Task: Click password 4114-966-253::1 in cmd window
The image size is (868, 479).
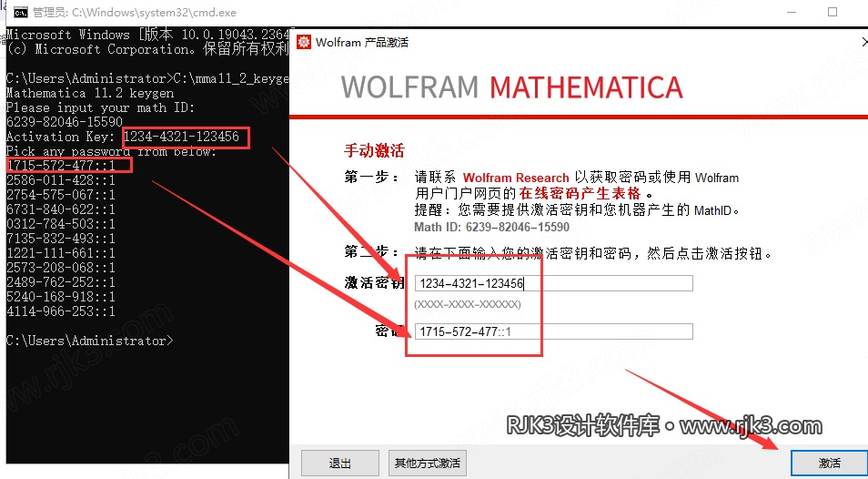Action: pos(61,311)
